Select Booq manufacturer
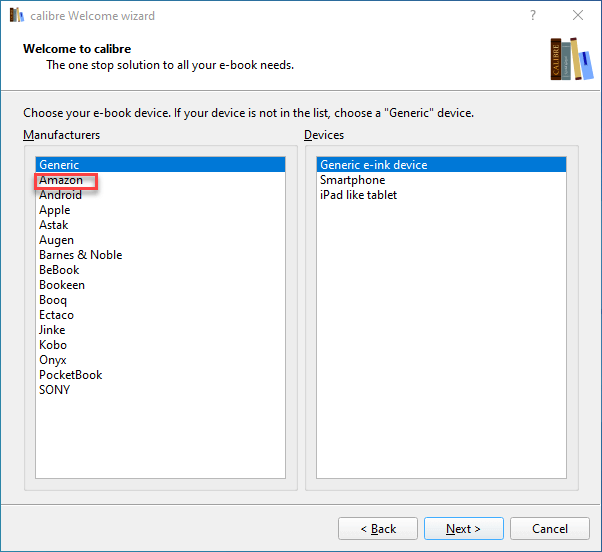 pos(160,299)
